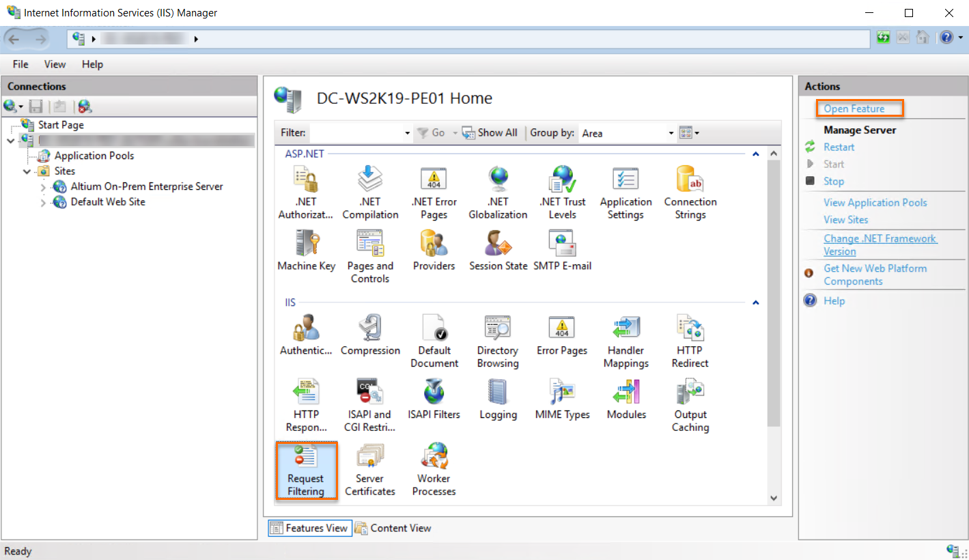969x560 pixels.
Task: Open the Help question-mark toolbar icon
Action: [946, 38]
